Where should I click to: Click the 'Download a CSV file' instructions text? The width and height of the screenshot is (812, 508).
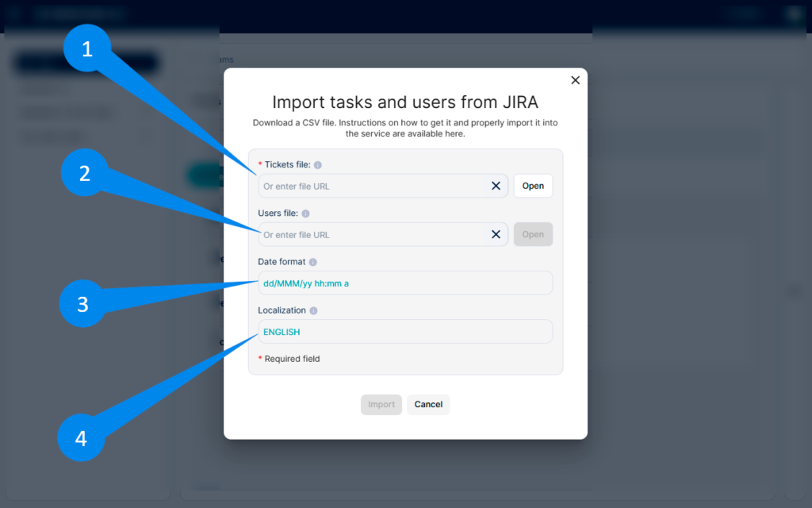pos(405,128)
